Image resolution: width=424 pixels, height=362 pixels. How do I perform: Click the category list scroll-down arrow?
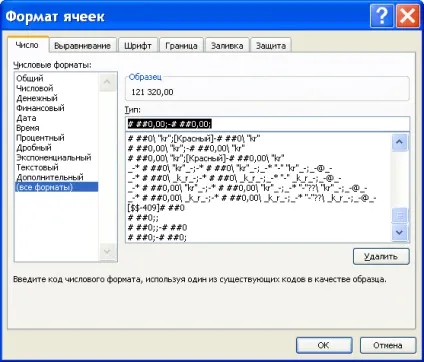tap(107, 251)
